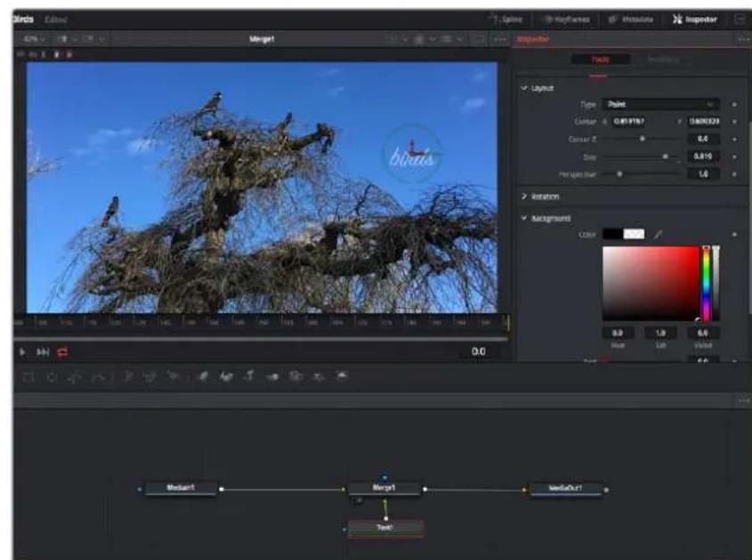Click the Perspective value field 1.0

tap(704, 174)
